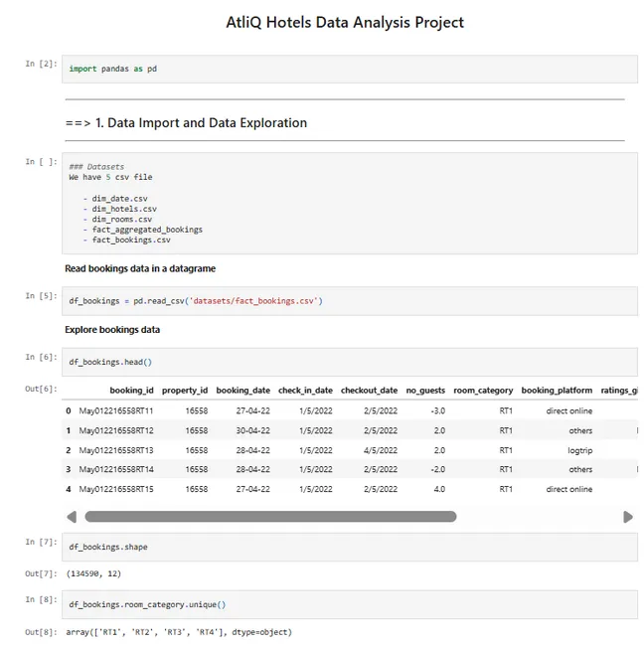Click booking id May012216558RT11
This screenshot has height=646, width=644.
tap(116, 410)
